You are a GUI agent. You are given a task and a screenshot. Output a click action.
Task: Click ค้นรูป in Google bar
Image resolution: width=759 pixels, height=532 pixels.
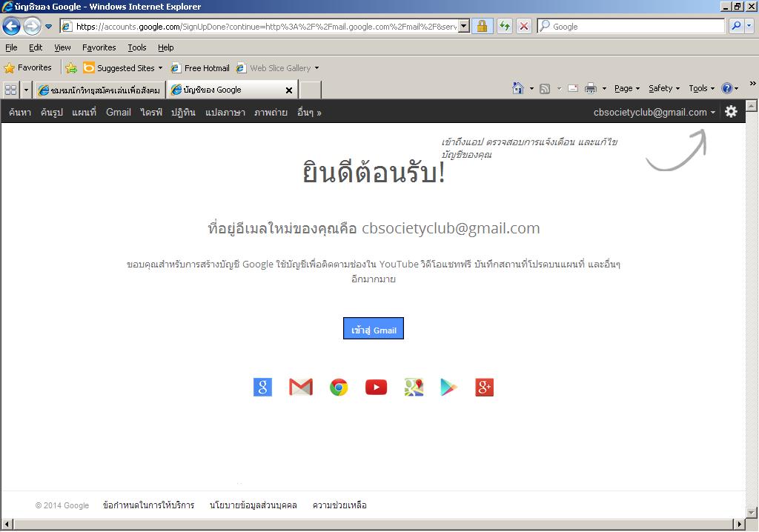click(x=52, y=113)
